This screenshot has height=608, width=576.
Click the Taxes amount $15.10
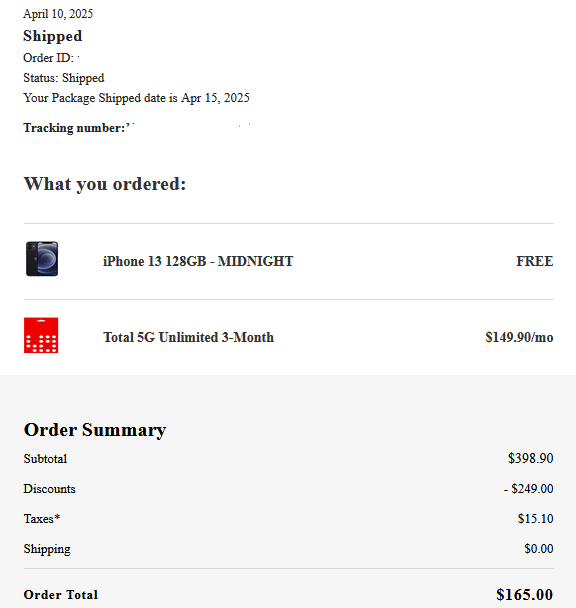535,519
